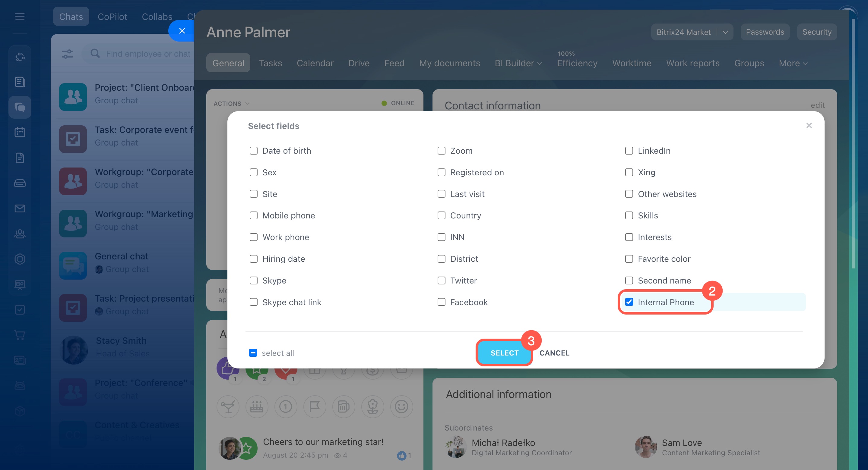Open the hamburger menu in top left
Viewport: 868px width, 470px height.
tap(20, 16)
